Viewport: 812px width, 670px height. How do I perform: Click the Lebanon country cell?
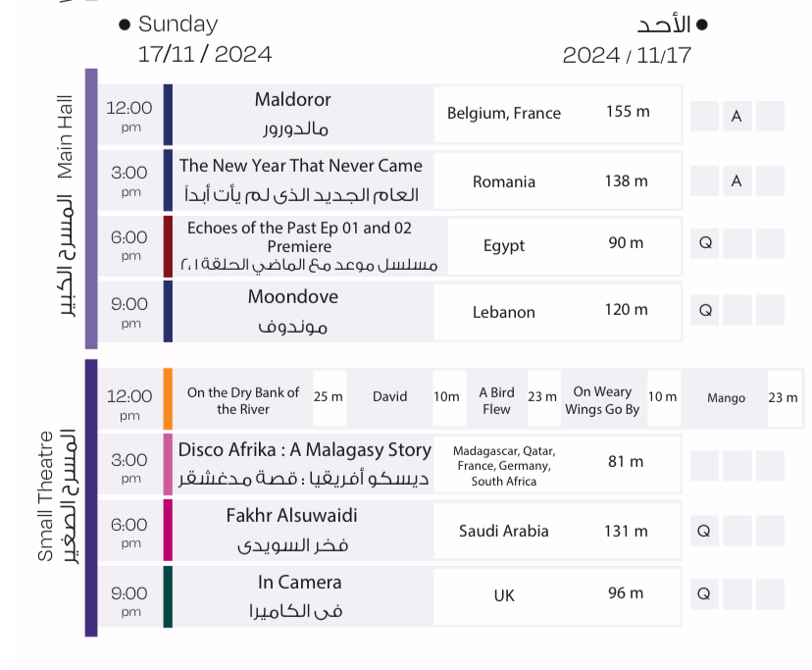coord(504,312)
